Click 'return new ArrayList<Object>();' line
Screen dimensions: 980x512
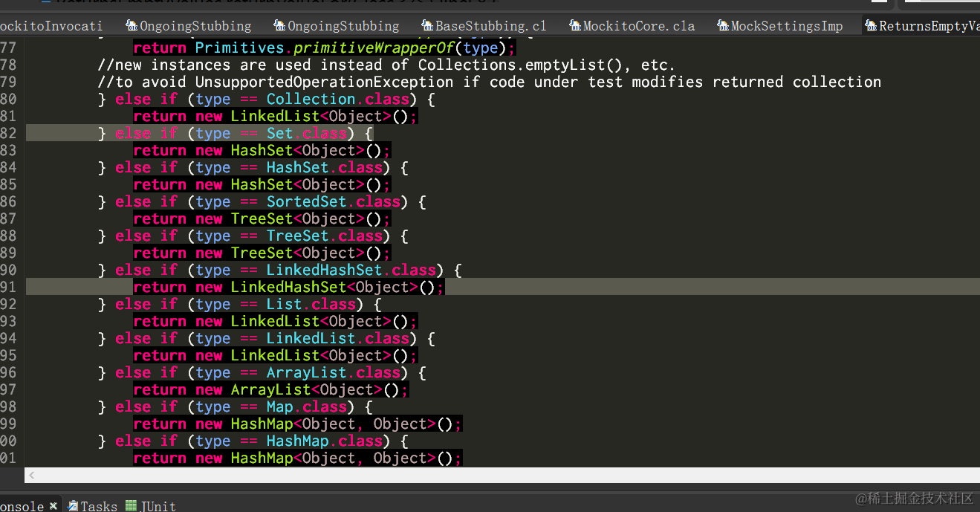tap(270, 389)
